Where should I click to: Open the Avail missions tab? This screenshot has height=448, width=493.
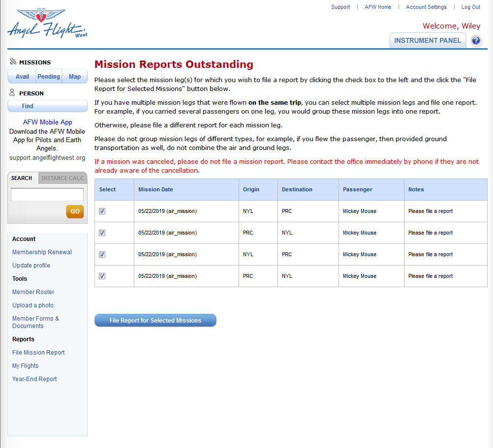pyautogui.click(x=22, y=77)
